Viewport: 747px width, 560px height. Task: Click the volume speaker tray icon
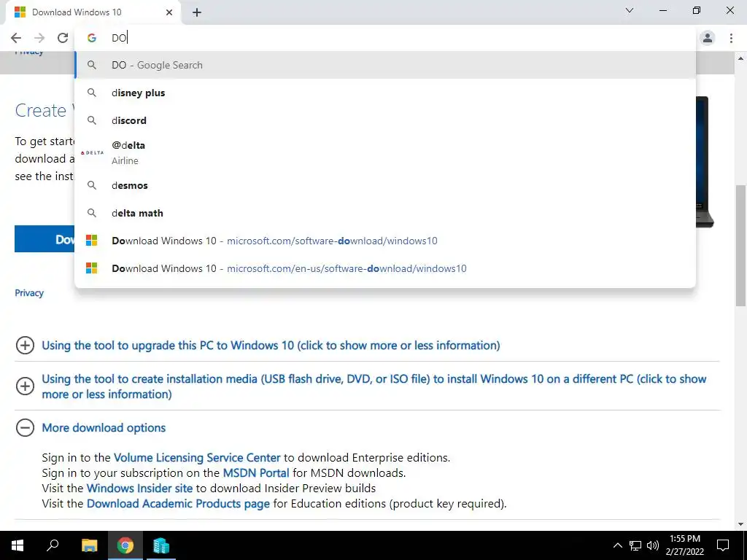pyautogui.click(x=653, y=545)
